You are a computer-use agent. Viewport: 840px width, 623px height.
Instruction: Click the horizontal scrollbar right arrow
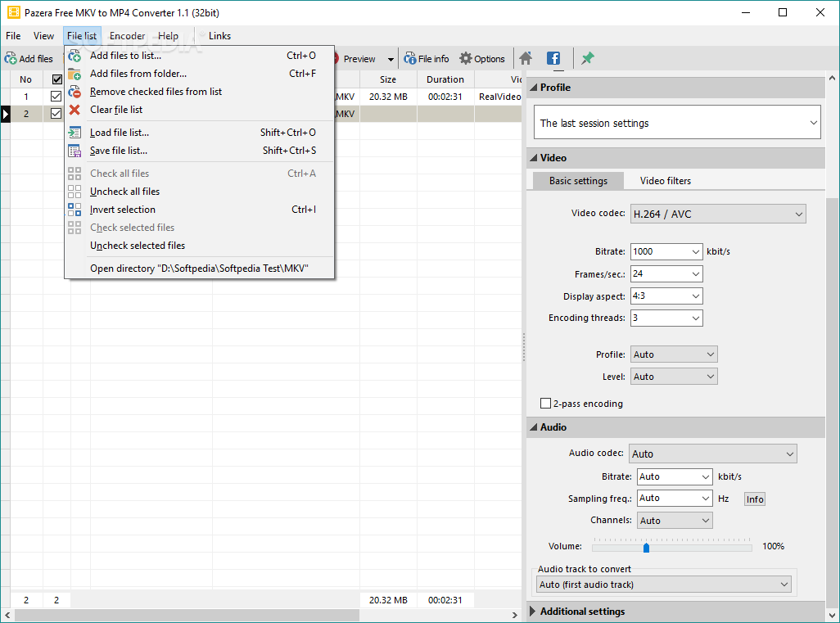tap(515, 615)
